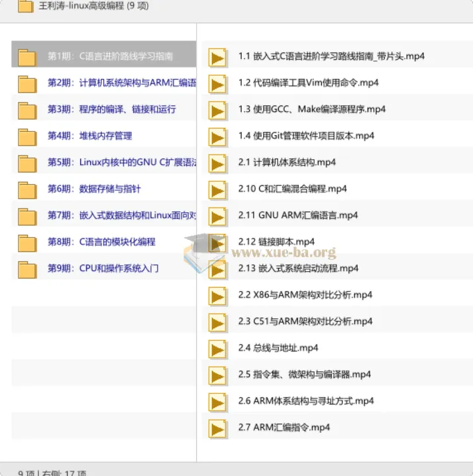The image size is (473, 476).
Task: Select file name 2.6 ARM体系结构与寻址方式.mp4
Action: [x=306, y=401]
